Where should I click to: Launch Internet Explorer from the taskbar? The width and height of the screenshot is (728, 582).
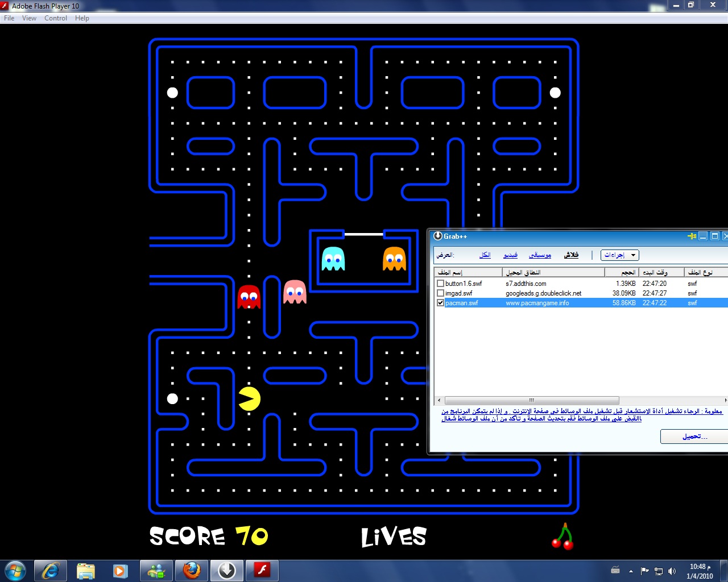click(51, 571)
